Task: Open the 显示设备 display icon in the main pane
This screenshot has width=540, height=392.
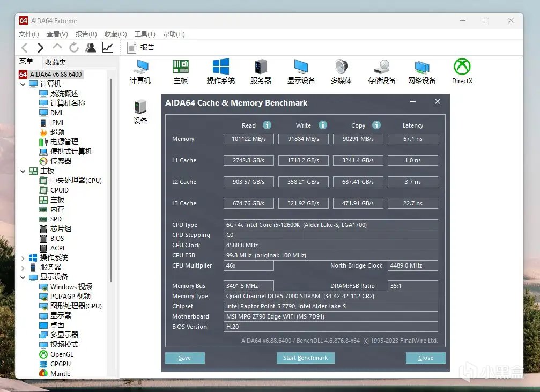Action: pyautogui.click(x=301, y=71)
